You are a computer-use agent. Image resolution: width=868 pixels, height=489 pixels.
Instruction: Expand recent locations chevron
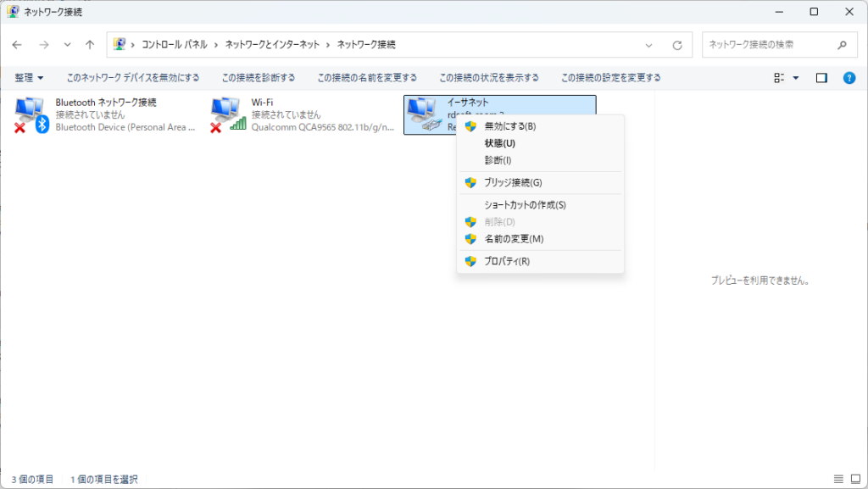(67, 45)
